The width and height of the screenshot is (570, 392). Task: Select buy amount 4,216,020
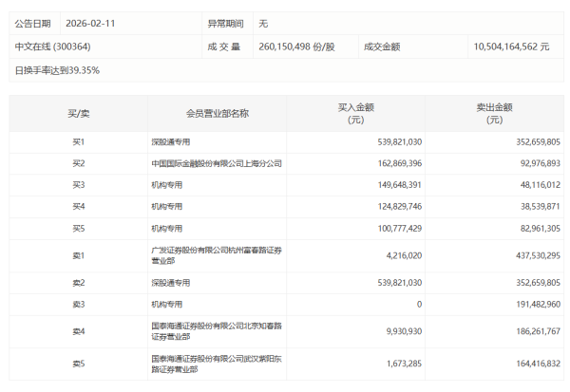click(x=404, y=255)
